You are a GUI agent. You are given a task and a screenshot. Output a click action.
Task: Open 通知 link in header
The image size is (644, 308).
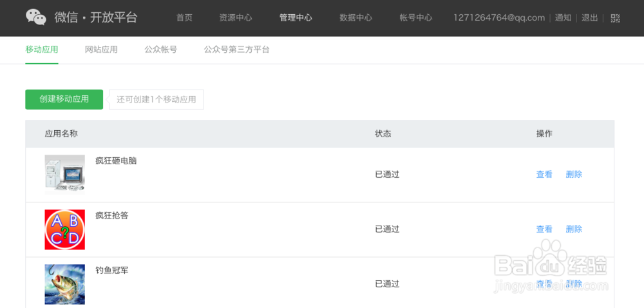point(563,17)
